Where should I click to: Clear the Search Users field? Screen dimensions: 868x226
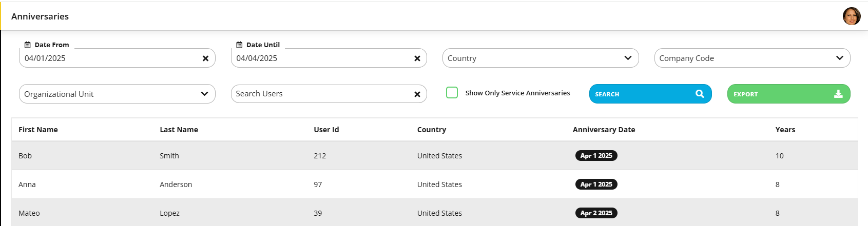pyautogui.click(x=417, y=94)
